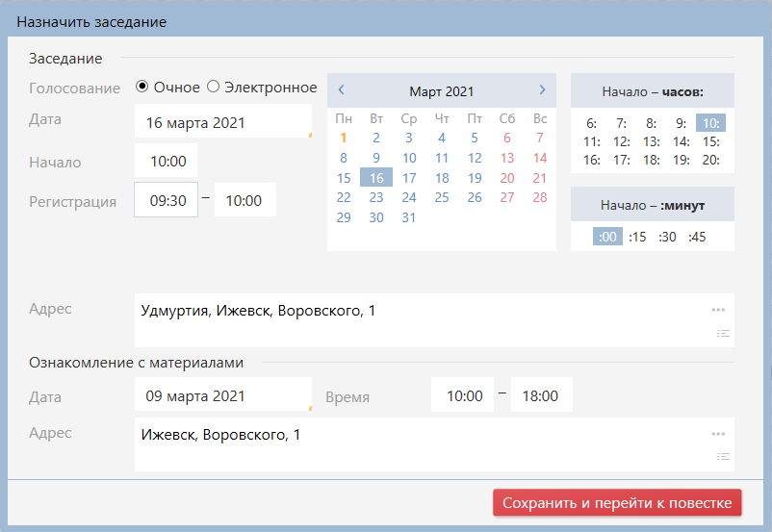Set start minutes to :45
The height and width of the screenshot is (532, 772).
pos(696,237)
